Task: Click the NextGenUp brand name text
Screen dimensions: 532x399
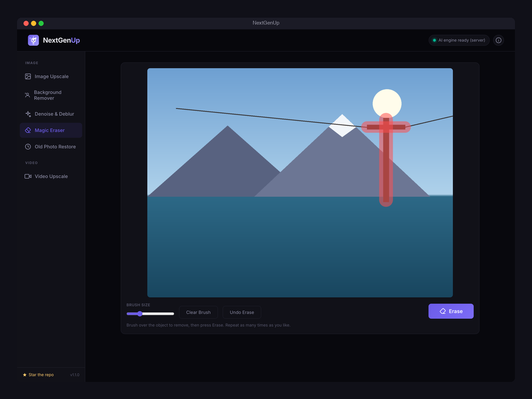Action: pos(61,40)
